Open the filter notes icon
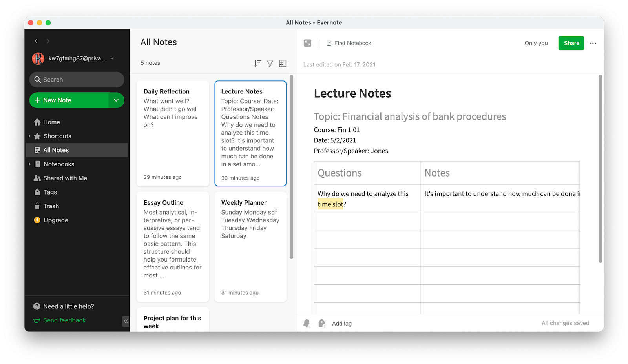This screenshot has height=364, width=628. click(x=270, y=64)
